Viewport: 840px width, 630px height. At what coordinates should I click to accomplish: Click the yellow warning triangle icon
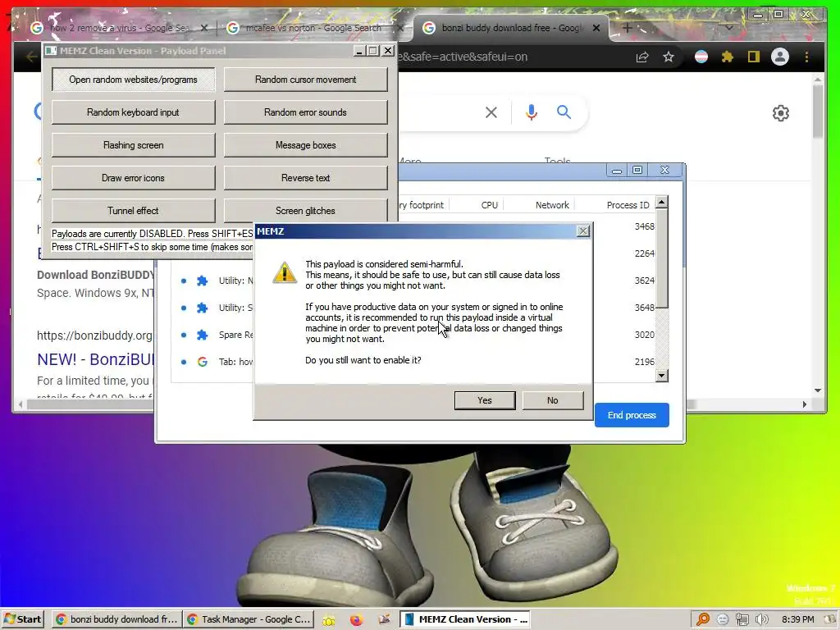click(285, 272)
